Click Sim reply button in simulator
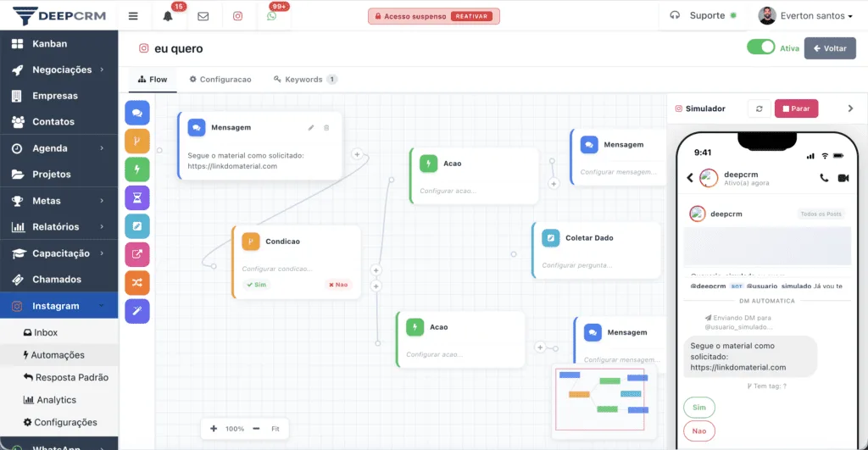 (x=699, y=408)
